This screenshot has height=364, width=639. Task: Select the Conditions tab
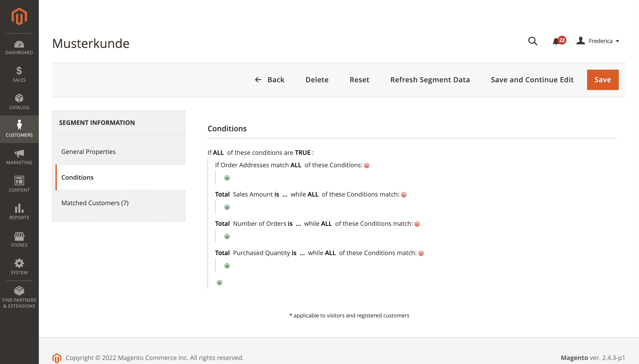tap(120, 177)
